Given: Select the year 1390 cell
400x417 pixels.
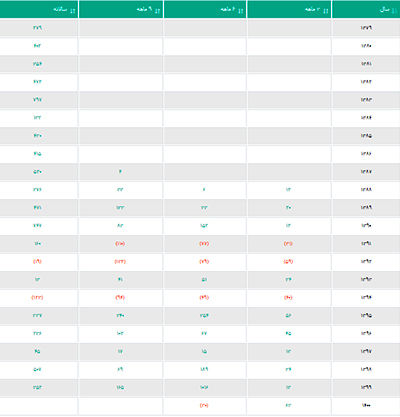Looking at the screenshot, I should click(x=366, y=226).
